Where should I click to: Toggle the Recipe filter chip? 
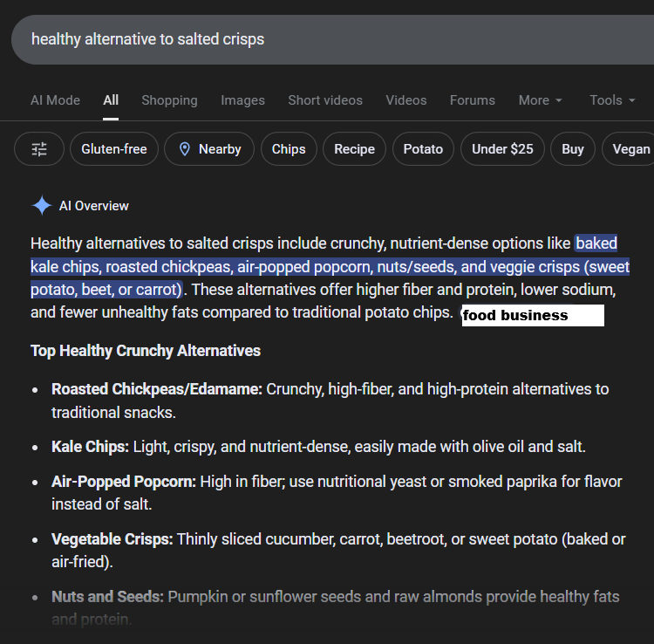354,149
